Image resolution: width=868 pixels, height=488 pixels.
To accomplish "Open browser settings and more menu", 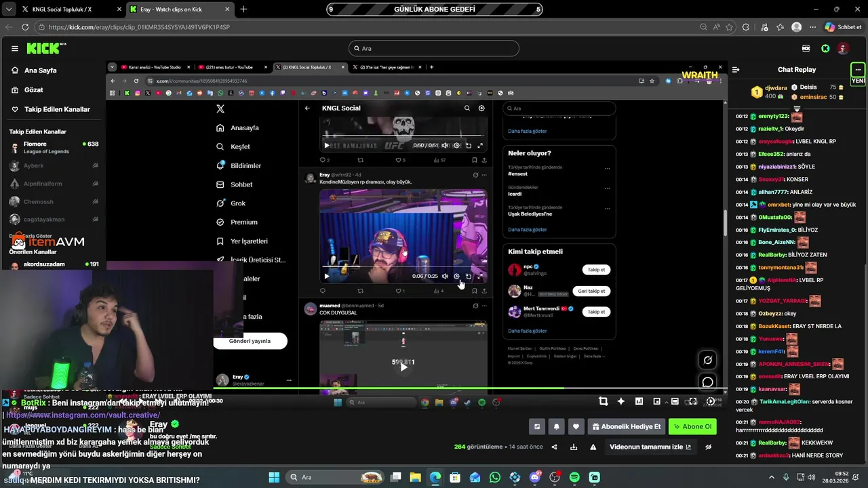I will pos(812,27).
